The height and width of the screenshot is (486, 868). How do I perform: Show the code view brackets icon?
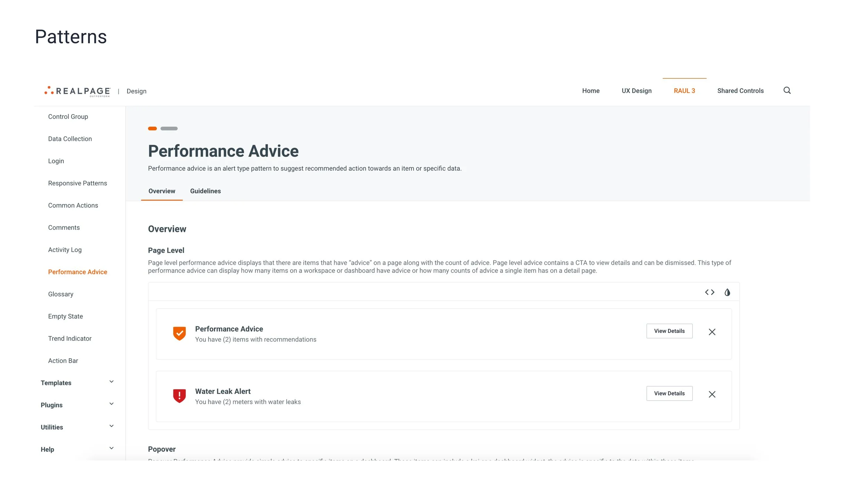coord(709,292)
